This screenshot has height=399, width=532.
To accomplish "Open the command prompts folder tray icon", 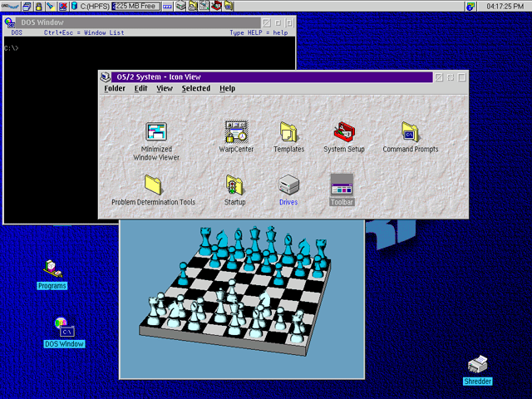I will [x=229, y=6].
